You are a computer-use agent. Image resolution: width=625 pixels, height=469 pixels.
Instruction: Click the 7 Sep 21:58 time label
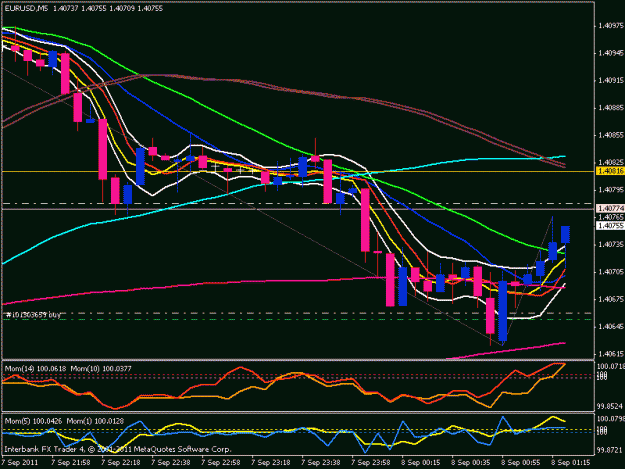point(71,463)
